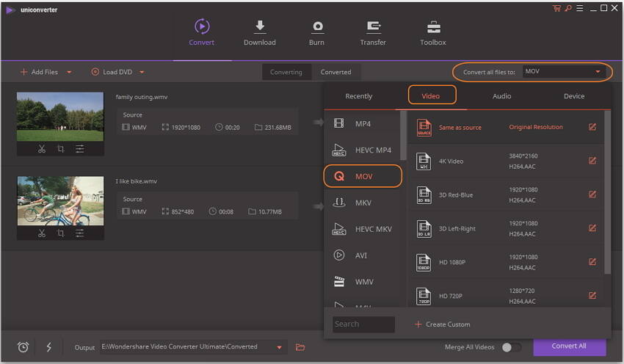Open the Toolbox section

coord(433,32)
